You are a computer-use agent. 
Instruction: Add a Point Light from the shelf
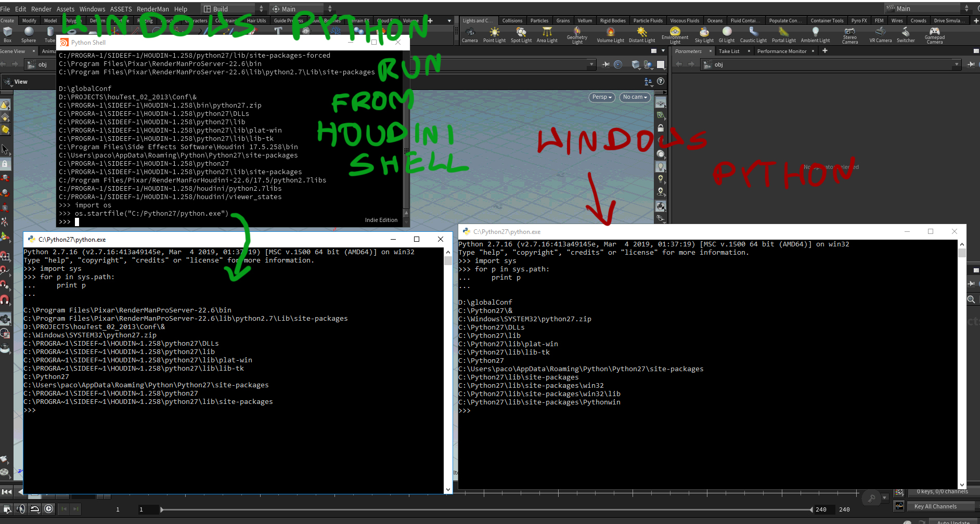pyautogui.click(x=494, y=35)
